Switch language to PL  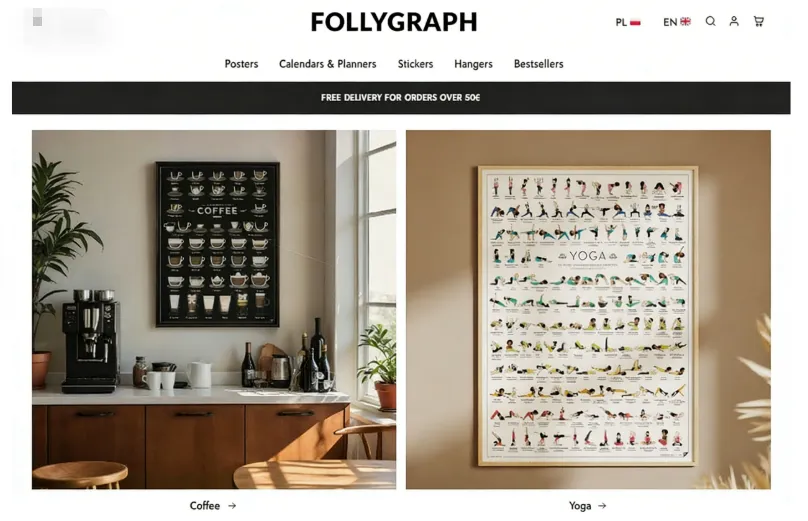[x=628, y=22]
